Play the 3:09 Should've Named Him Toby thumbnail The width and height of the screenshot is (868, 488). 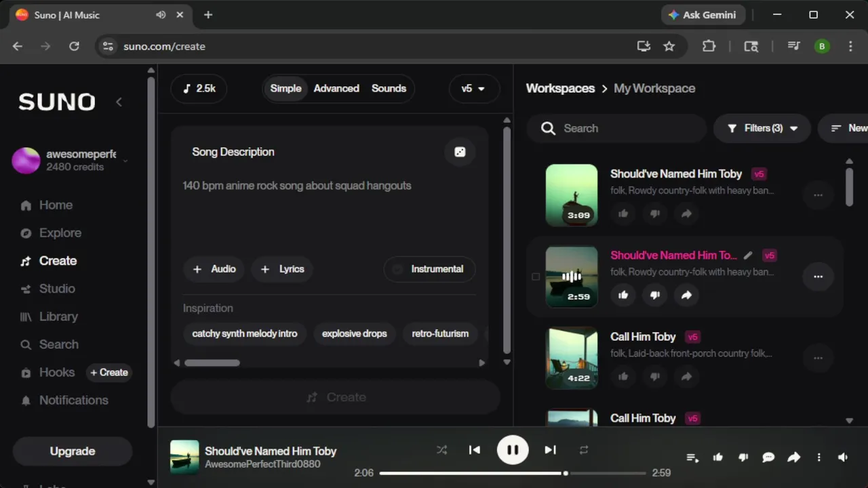click(x=572, y=195)
